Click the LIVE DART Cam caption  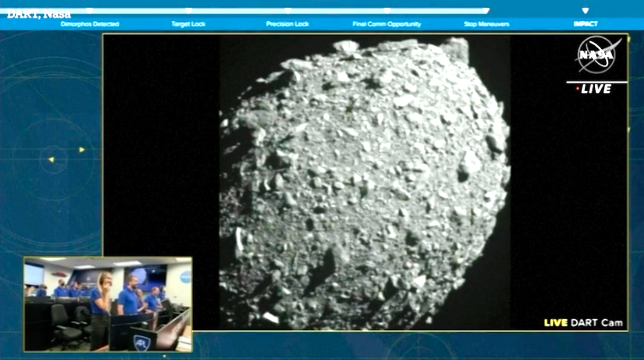click(x=583, y=322)
